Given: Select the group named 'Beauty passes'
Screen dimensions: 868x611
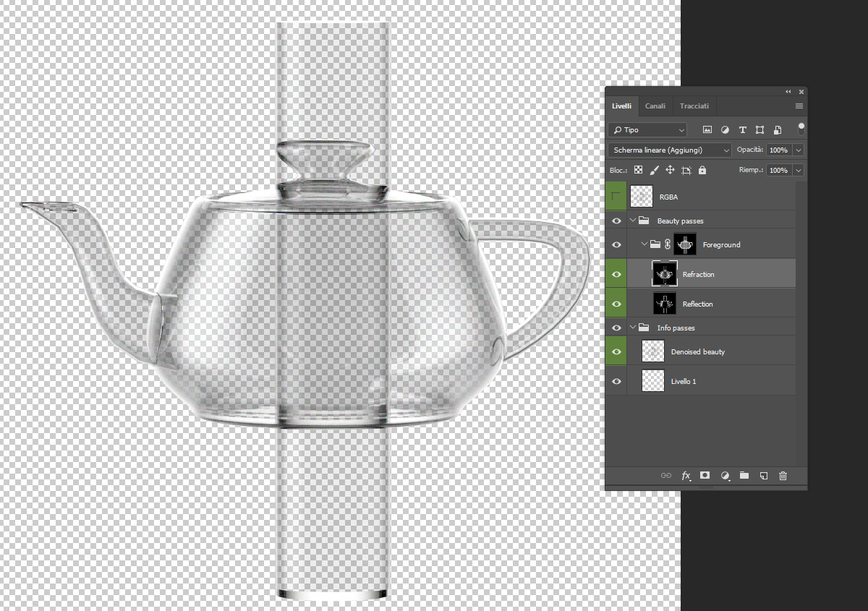Looking at the screenshot, I should [680, 221].
